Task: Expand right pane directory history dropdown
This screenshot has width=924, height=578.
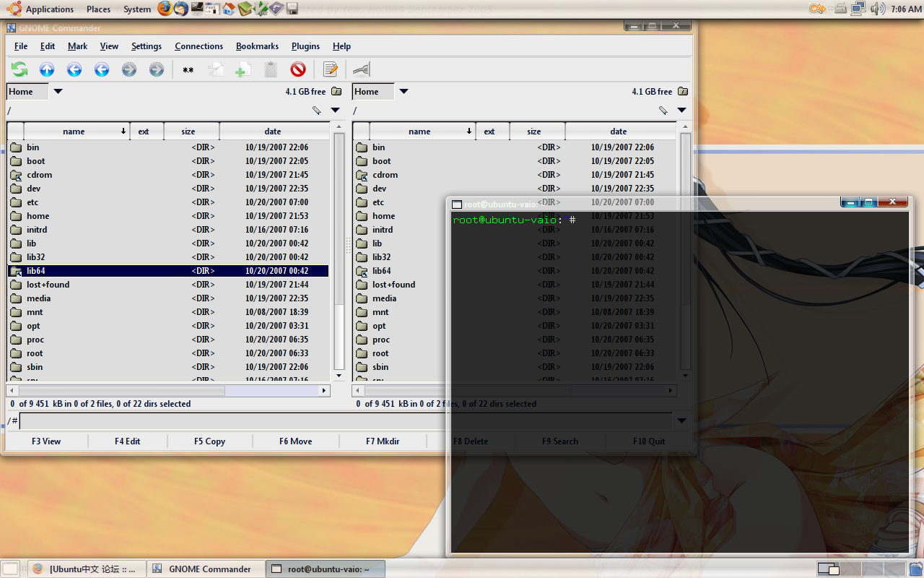Action: [x=682, y=111]
